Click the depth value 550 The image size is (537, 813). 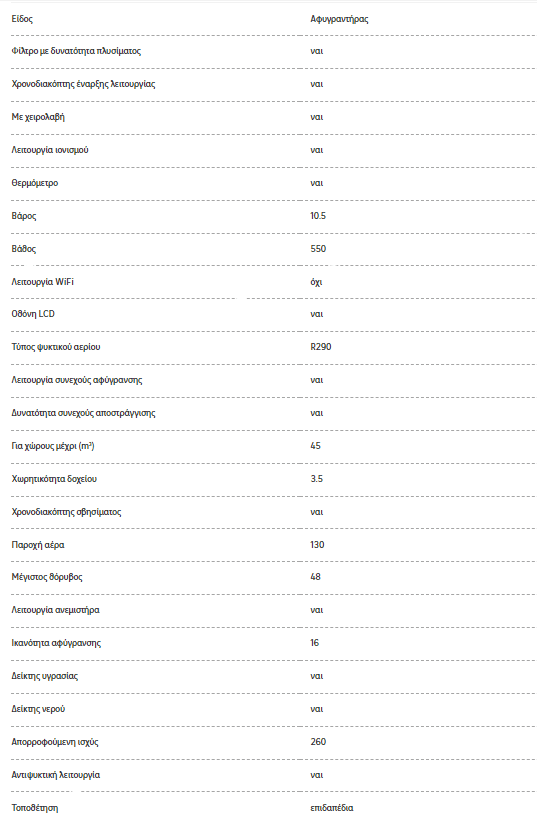click(318, 249)
